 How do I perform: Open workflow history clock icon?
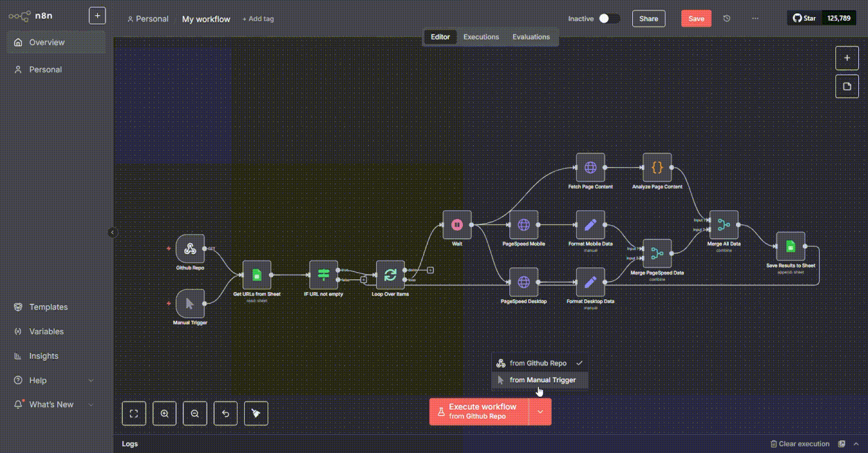727,19
